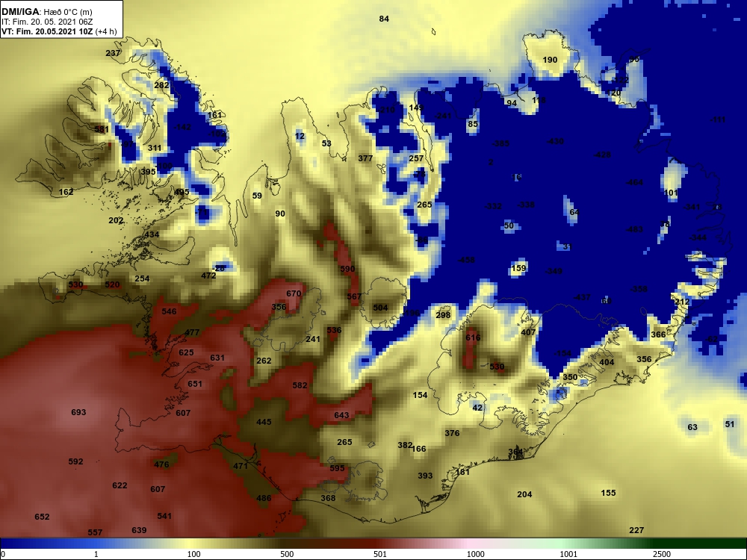The image size is (747, 560).
Task: Click the map value 407
Action: pyautogui.click(x=528, y=332)
